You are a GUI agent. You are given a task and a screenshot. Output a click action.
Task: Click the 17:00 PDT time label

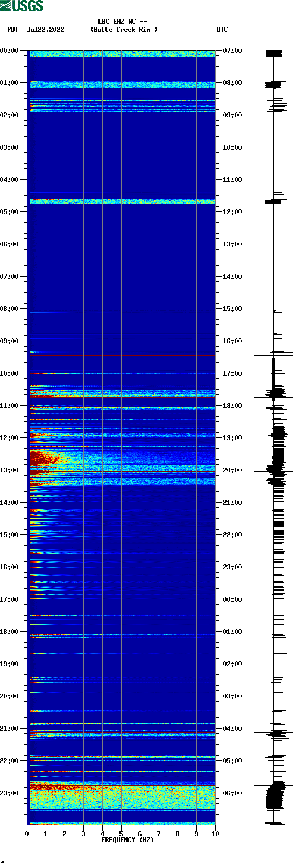pos(9,599)
